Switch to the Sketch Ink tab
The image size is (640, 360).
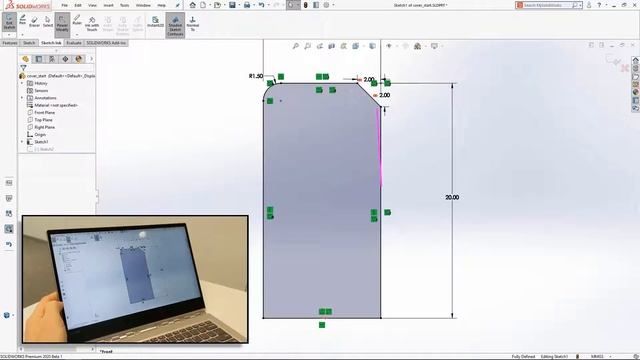(51, 43)
